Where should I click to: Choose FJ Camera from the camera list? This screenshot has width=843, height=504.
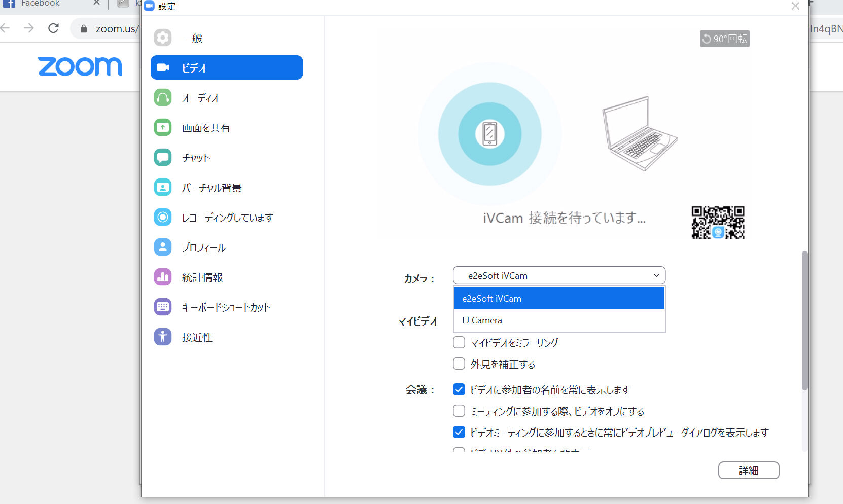point(559,320)
